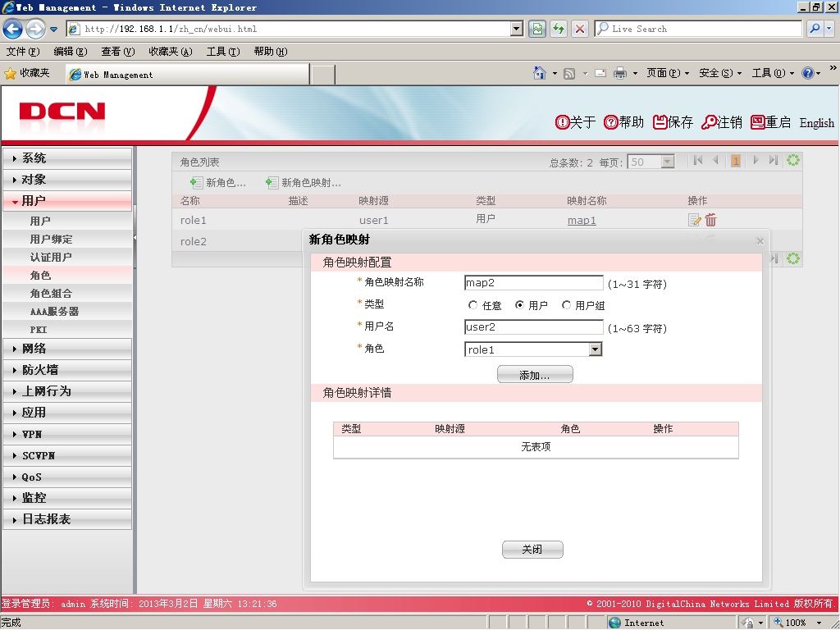
Task: Click the browser Forward arrow button
Action: (x=35, y=29)
